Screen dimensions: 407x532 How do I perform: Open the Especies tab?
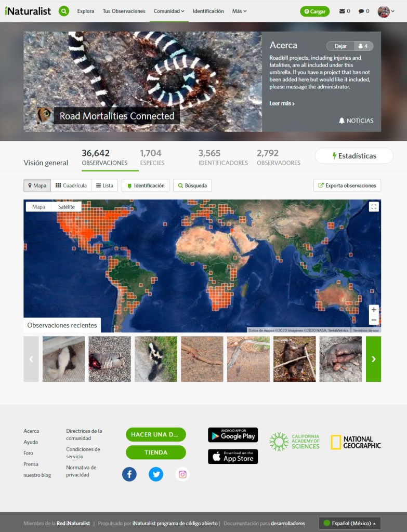click(152, 158)
